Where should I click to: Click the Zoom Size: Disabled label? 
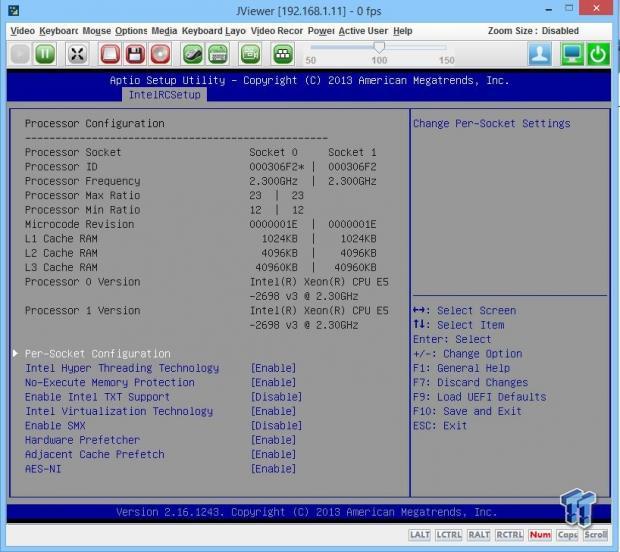click(533, 31)
